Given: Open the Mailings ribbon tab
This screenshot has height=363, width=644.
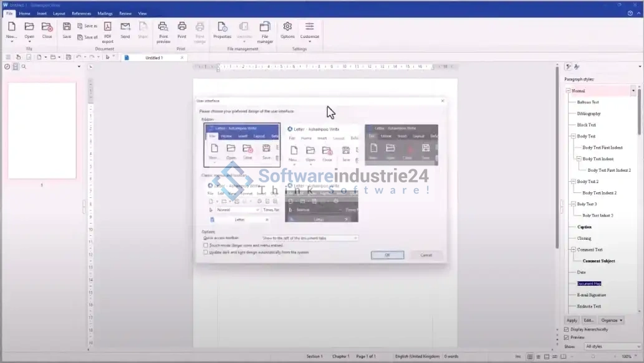Looking at the screenshot, I should (x=105, y=13).
